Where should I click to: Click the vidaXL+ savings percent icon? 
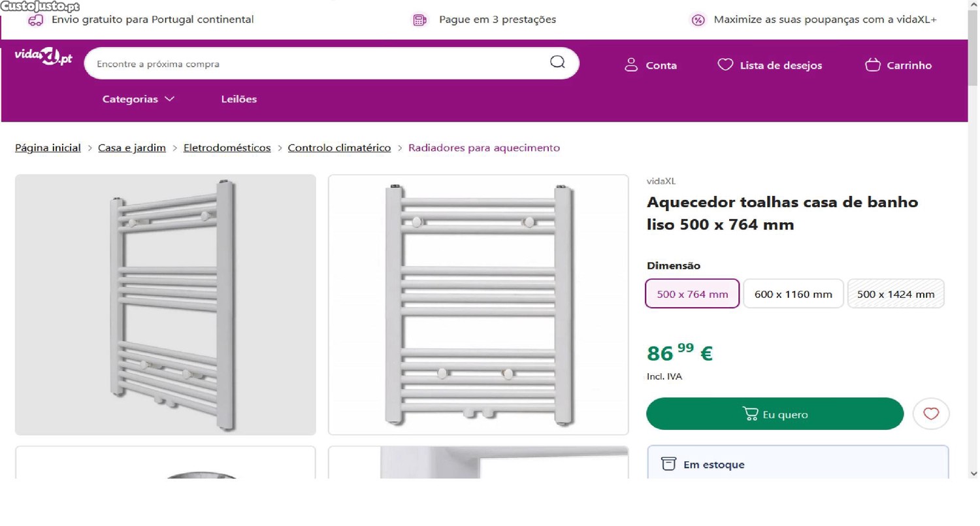coord(698,20)
